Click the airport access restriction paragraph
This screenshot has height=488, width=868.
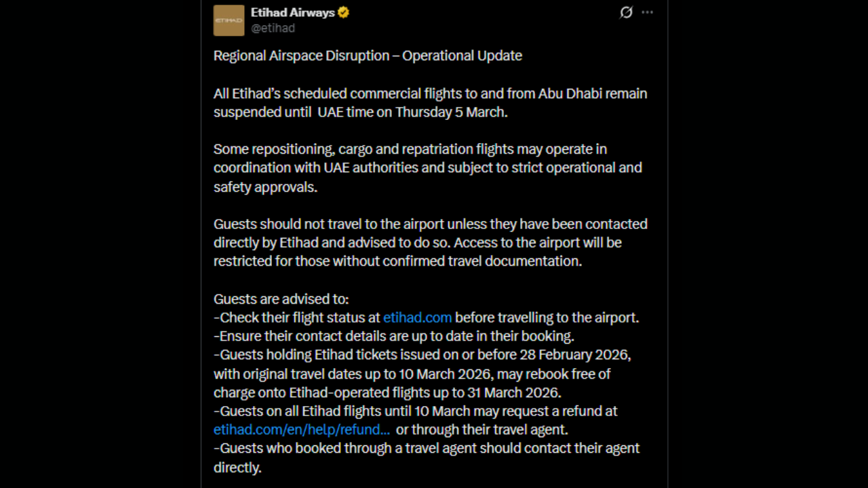pos(430,242)
